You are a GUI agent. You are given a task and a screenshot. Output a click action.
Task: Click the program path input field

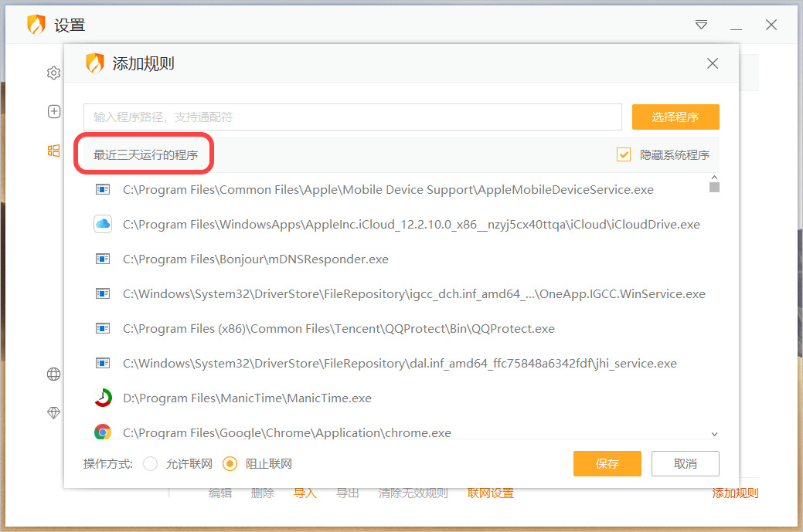(353, 117)
